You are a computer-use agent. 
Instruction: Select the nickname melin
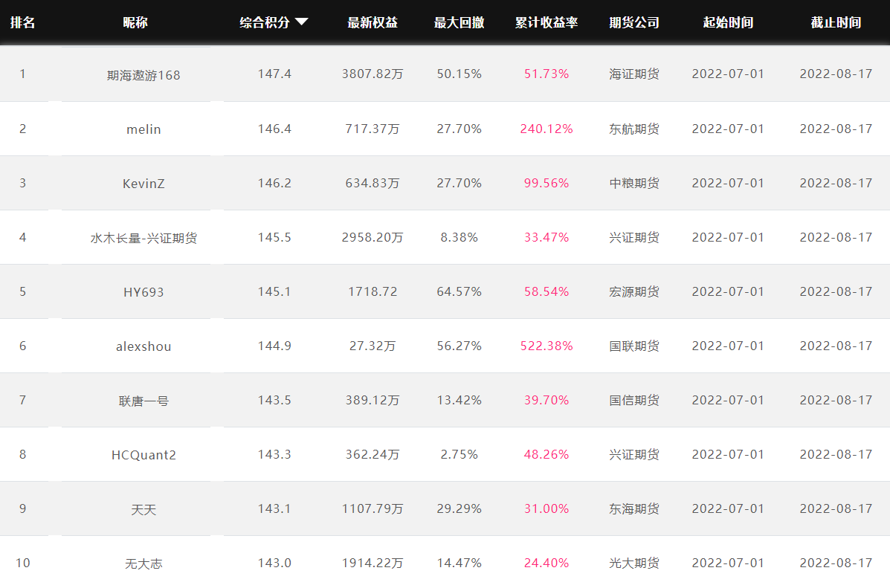tap(144, 129)
